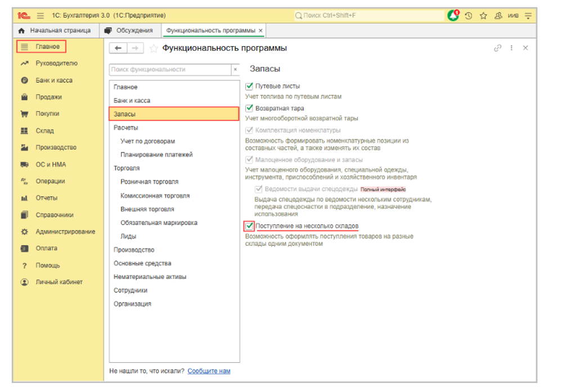This screenshot has width=566, height=392.
Task: Select Обязательная маркировка item
Action: [x=174, y=223]
